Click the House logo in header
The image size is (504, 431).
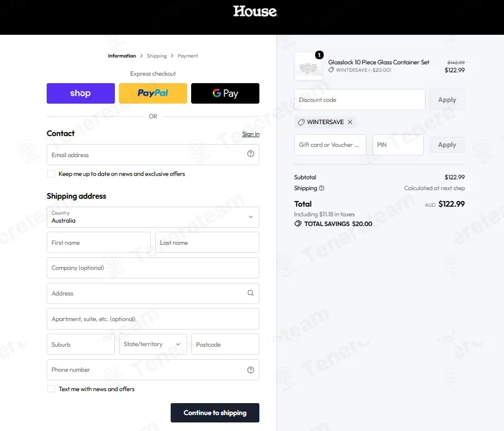coord(255,11)
